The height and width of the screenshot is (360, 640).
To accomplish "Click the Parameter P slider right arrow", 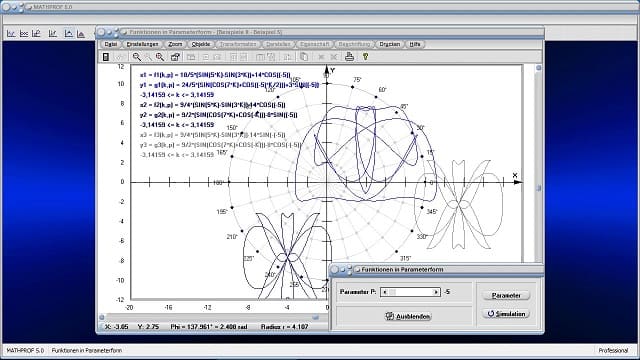I will 436,292.
